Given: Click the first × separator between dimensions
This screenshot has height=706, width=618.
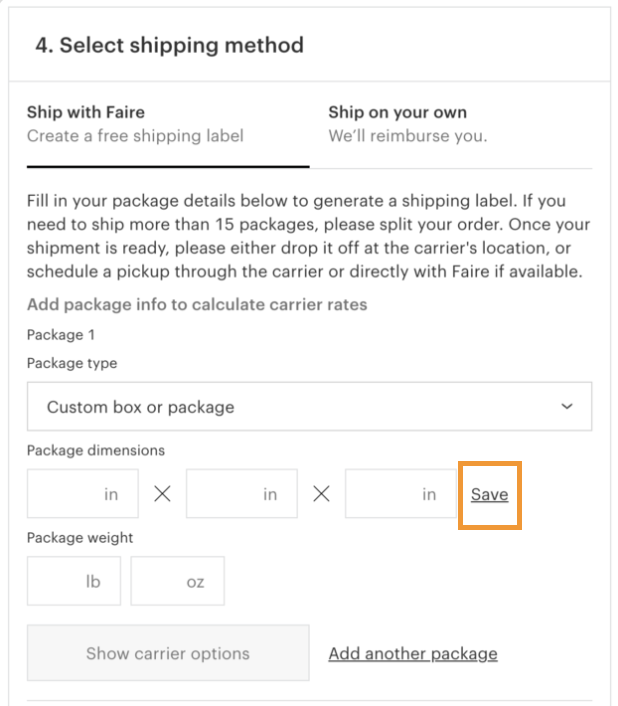Looking at the screenshot, I should 162,494.
